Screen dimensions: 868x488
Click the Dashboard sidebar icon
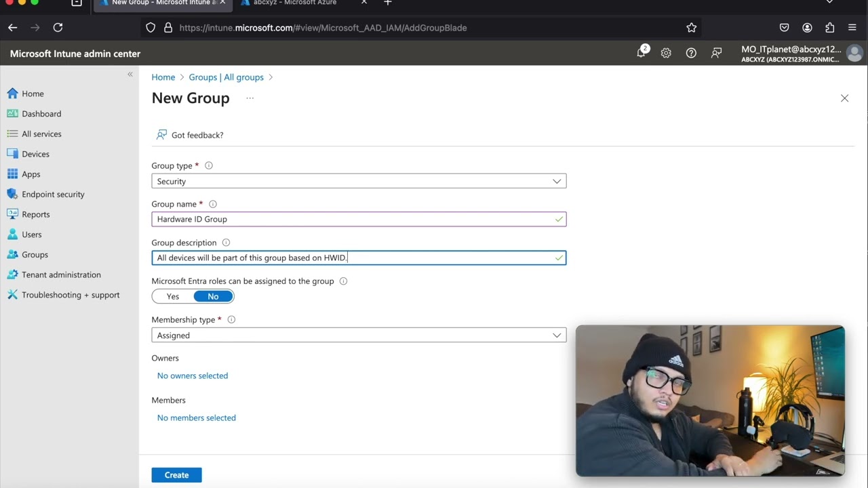tap(12, 114)
